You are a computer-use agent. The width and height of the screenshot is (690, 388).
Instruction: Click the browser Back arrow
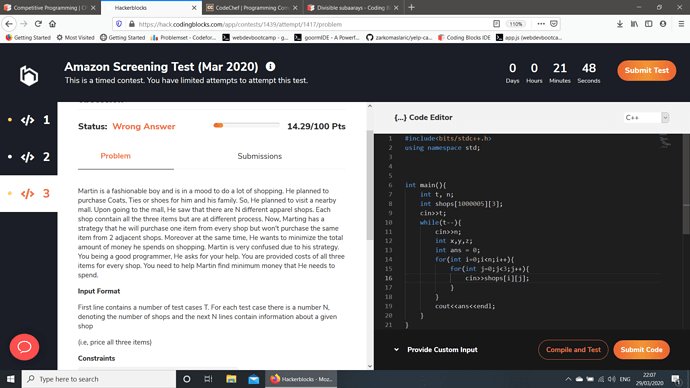(x=9, y=24)
